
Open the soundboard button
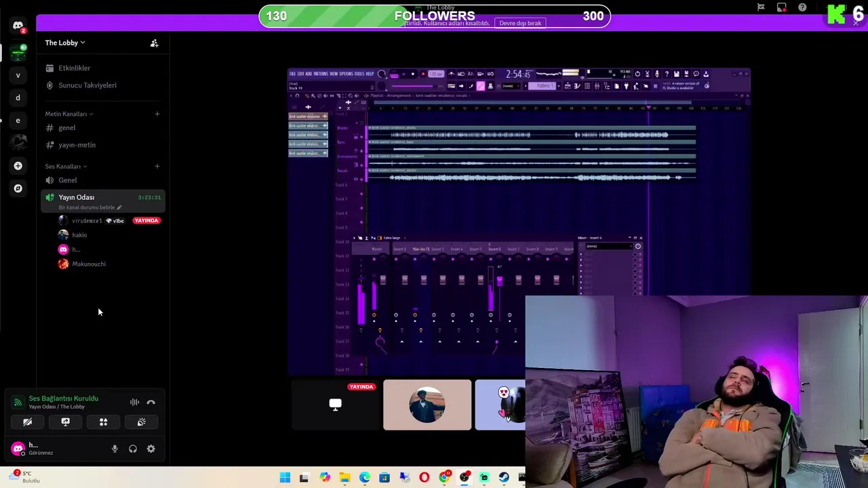tap(141, 422)
